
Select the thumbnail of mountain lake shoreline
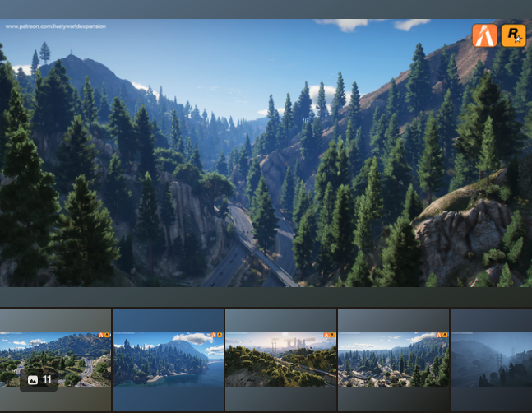coord(169,360)
